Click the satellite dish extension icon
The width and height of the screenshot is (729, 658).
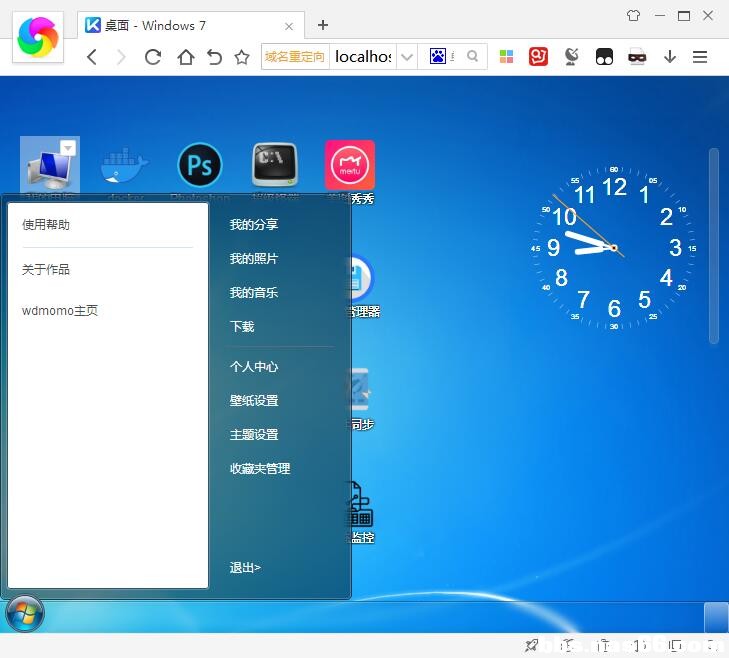(x=571, y=57)
